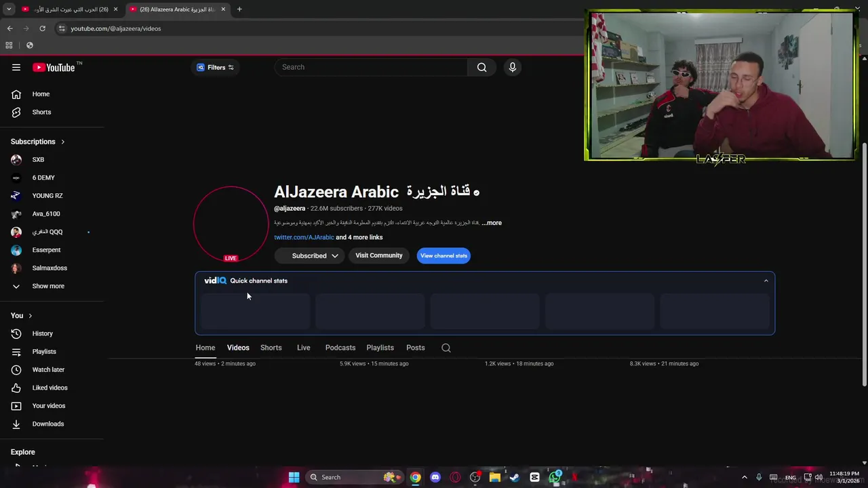Collapse vidIQ Quick channel stats panel
This screenshot has height=488, width=868.
tap(766, 281)
